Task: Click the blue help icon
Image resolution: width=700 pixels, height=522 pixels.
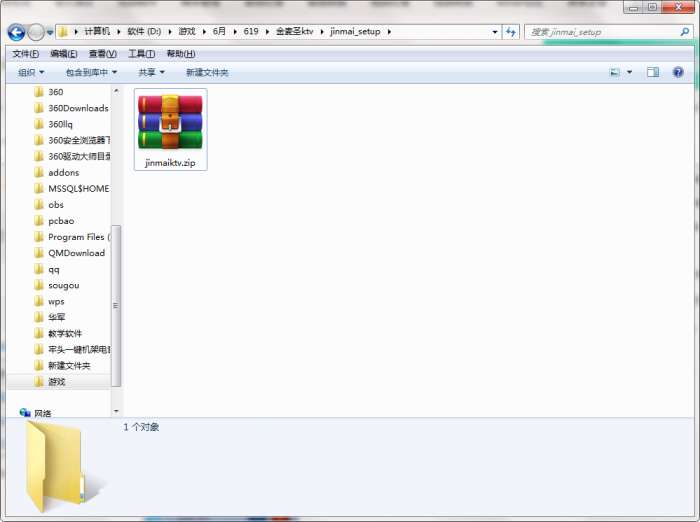Action: pyautogui.click(x=678, y=72)
